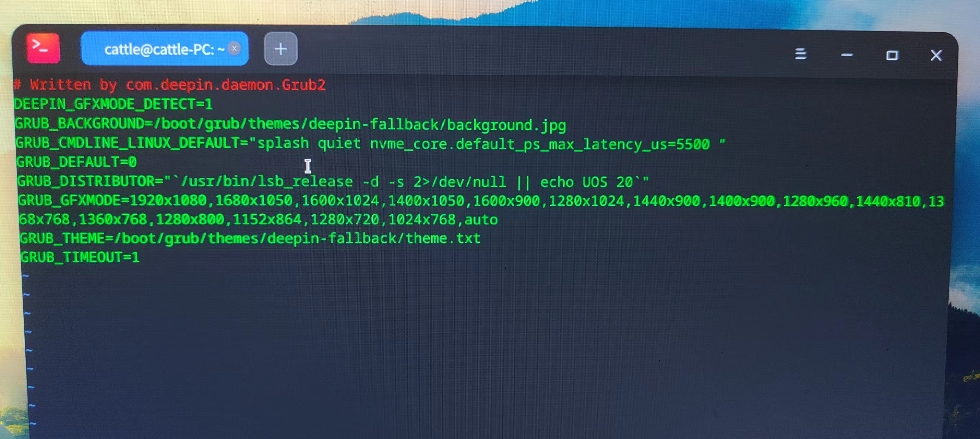Click on the DEEPIN_GFXMODE_DETECT=1 line
The height and width of the screenshot is (439, 980).
(113, 104)
